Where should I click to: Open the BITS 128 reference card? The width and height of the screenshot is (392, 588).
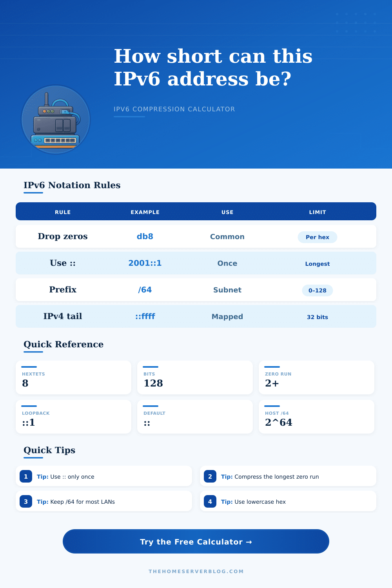(195, 377)
